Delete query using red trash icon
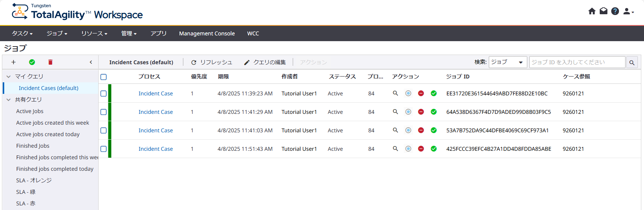The height and width of the screenshot is (210, 644). [50, 62]
